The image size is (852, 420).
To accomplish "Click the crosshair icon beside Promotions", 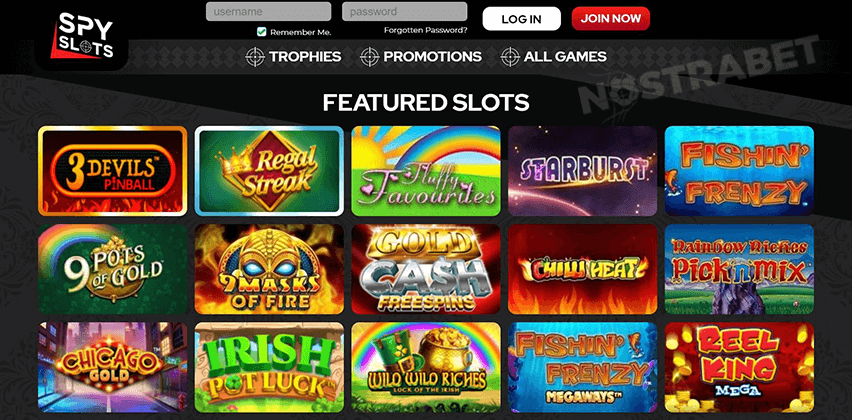I will (x=369, y=57).
